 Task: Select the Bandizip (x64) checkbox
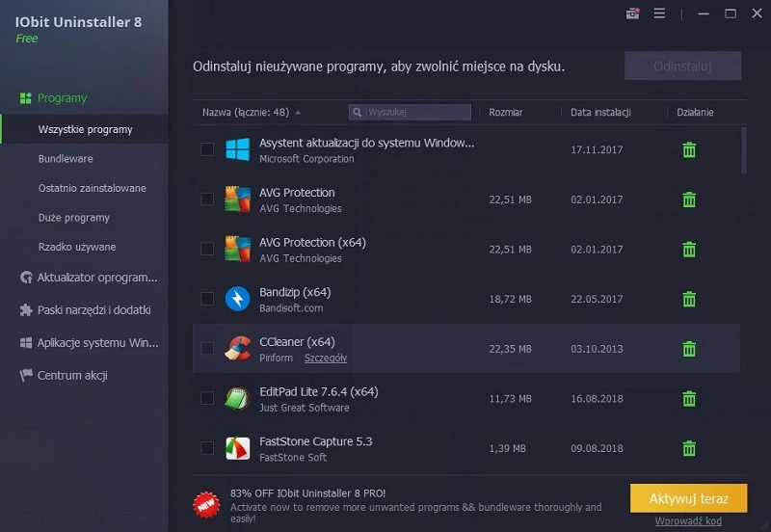(x=207, y=299)
